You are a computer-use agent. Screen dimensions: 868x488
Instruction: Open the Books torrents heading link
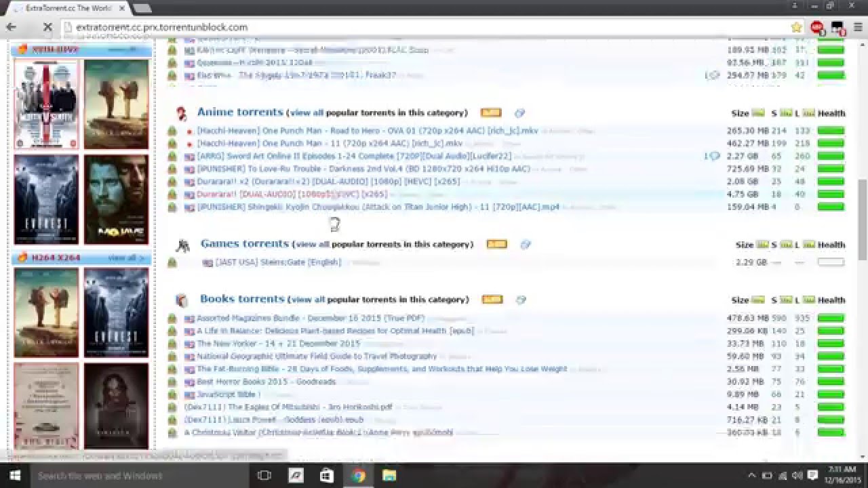[242, 298]
